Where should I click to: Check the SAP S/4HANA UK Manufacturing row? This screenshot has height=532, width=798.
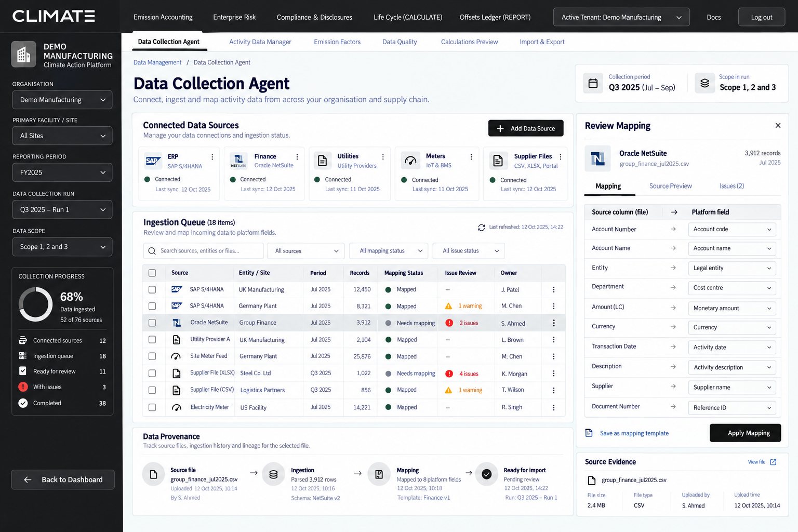[x=152, y=289]
